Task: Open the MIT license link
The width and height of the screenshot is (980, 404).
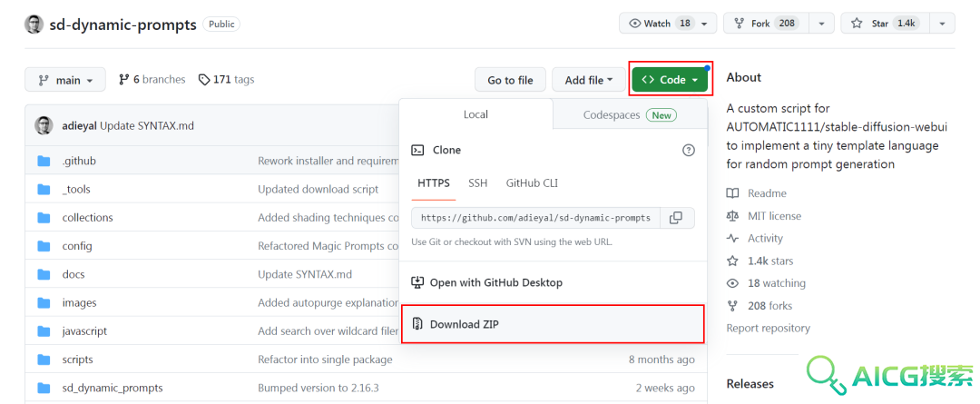Action: click(764, 216)
